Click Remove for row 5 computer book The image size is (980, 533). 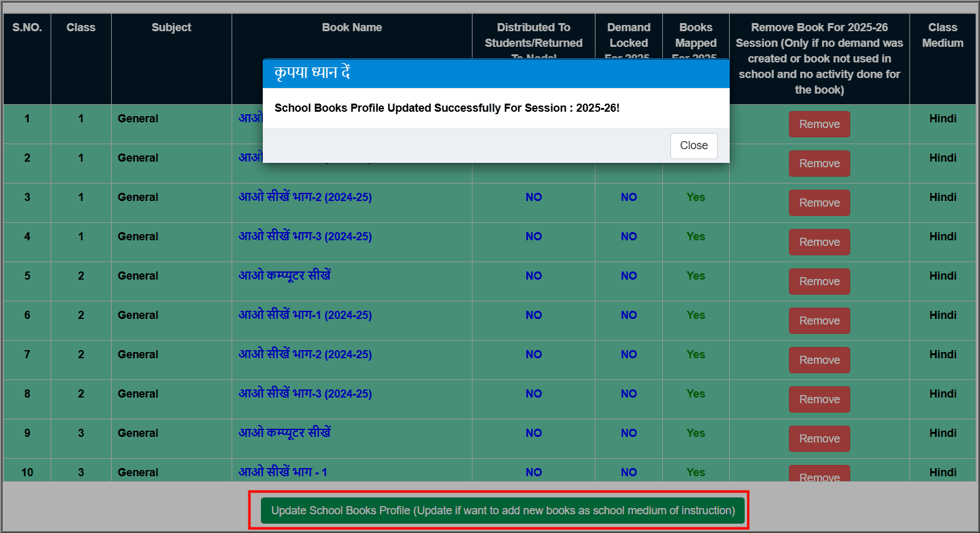[x=819, y=281]
